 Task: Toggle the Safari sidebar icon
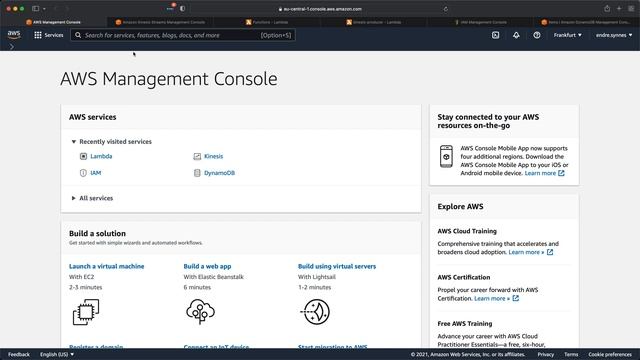point(36,9)
